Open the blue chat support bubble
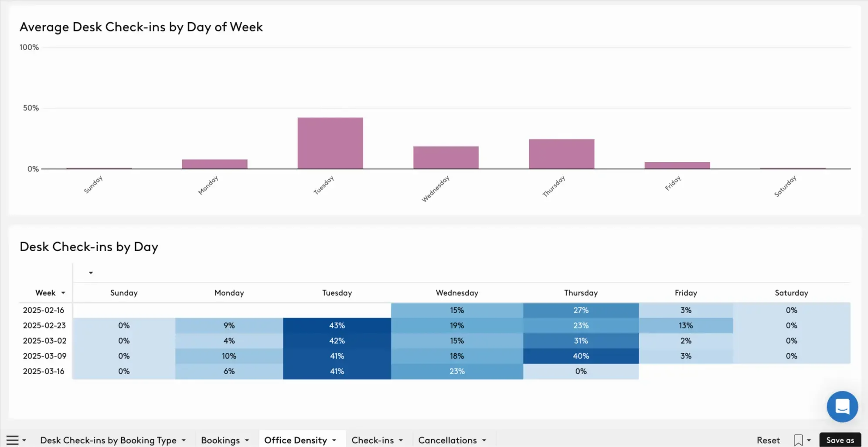 click(x=842, y=406)
